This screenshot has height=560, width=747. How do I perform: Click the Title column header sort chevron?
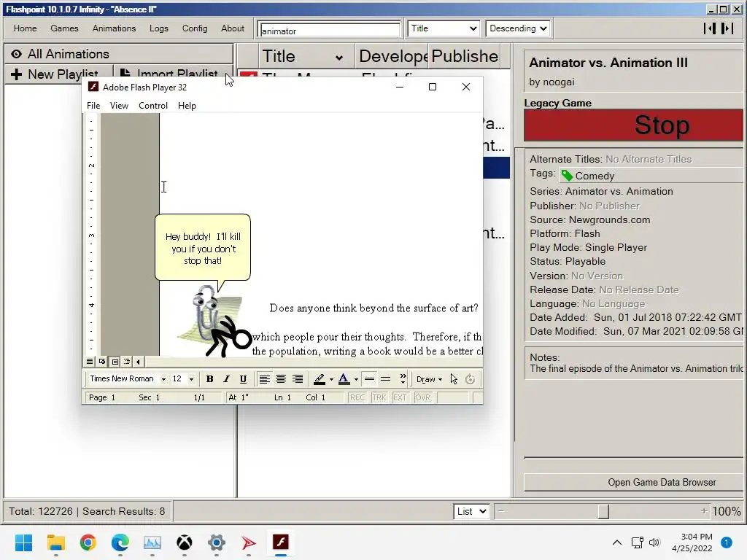coord(338,58)
